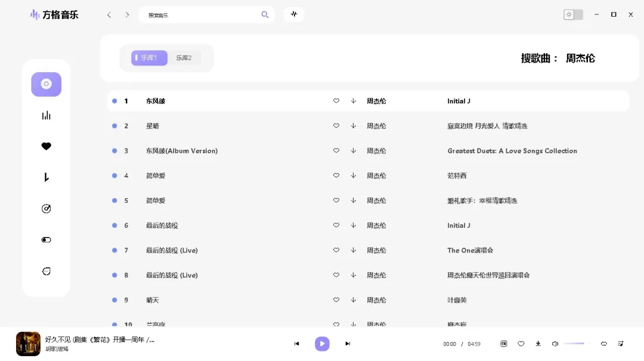644x361 pixels.
Task: Click album name The One演唱会
Action: [470, 251]
